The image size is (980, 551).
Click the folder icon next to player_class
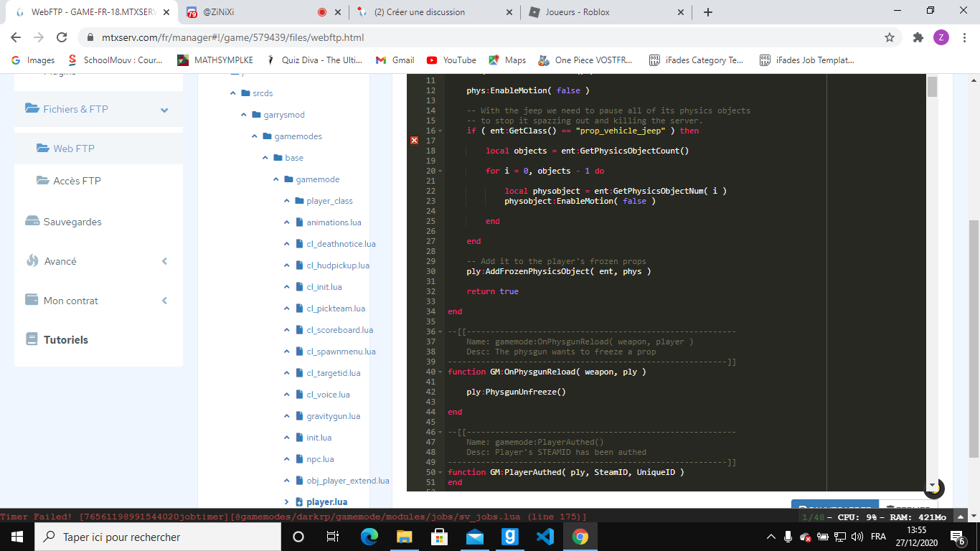[x=300, y=201]
